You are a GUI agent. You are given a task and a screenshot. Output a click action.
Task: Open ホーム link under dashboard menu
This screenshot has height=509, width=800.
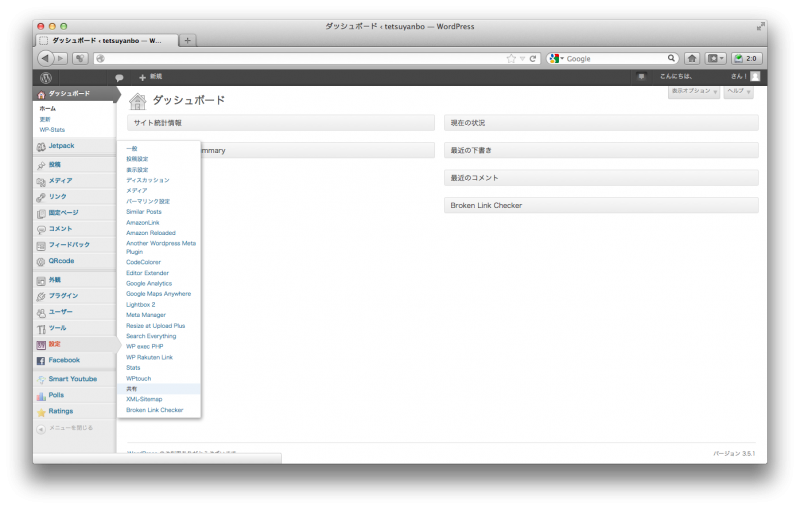(x=47, y=109)
